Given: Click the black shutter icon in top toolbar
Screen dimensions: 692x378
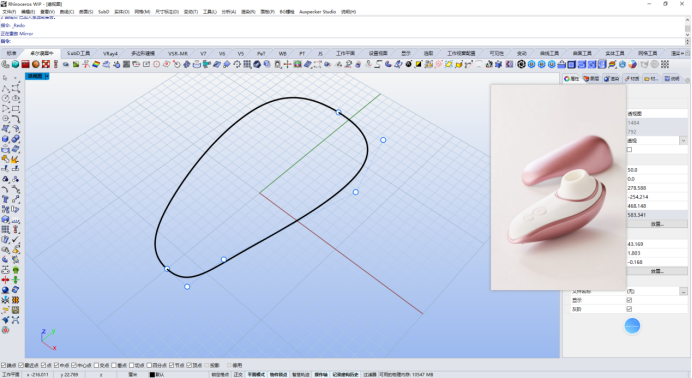Looking at the screenshot, I should point(521,64).
